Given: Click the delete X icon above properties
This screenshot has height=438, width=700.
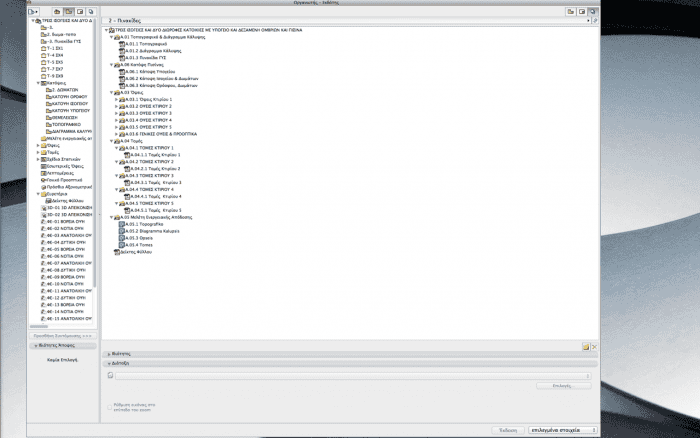Looking at the screenshot, I should (x=594, y=347).
